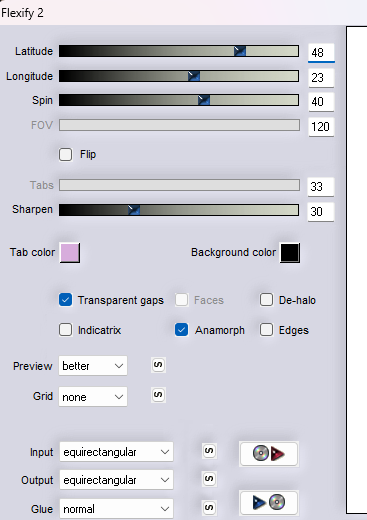This screenshot has width=367, height=520.
Task: Click the Longitude value field
Action: point(321,78)
